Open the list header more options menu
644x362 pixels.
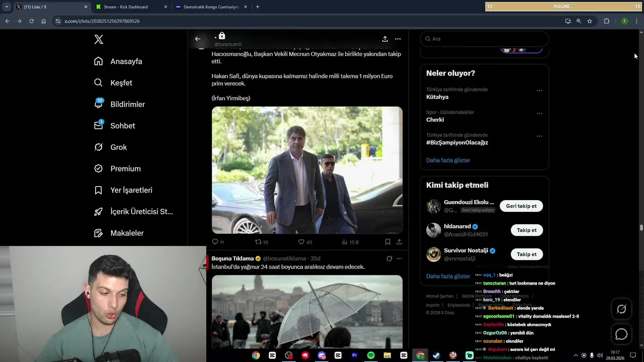tap(398, 39)
